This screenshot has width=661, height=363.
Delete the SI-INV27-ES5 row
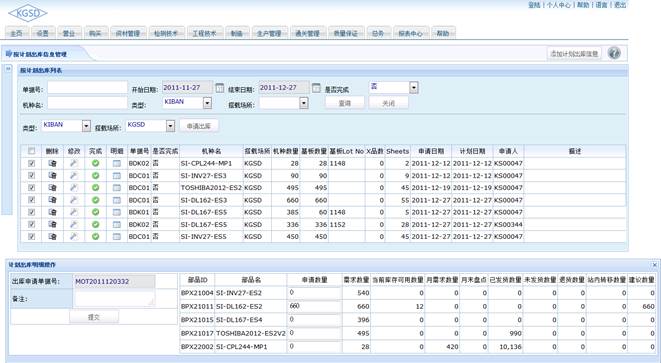tap(52, 237)
